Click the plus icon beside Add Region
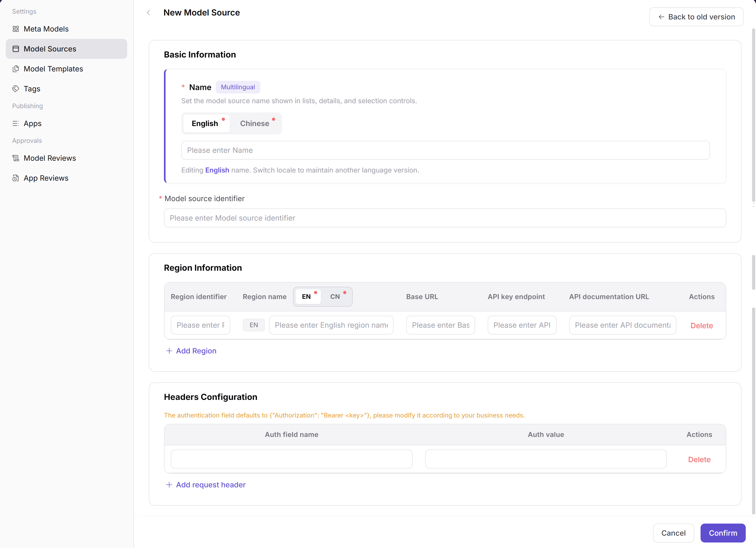The height and width of the screenshot is (548, 756). [x=169, y=351]
